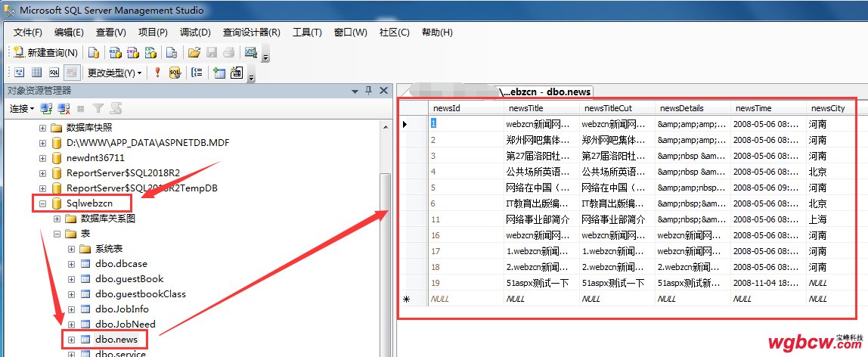Toggle the Criteria pane grid button

tap(36, 73)
